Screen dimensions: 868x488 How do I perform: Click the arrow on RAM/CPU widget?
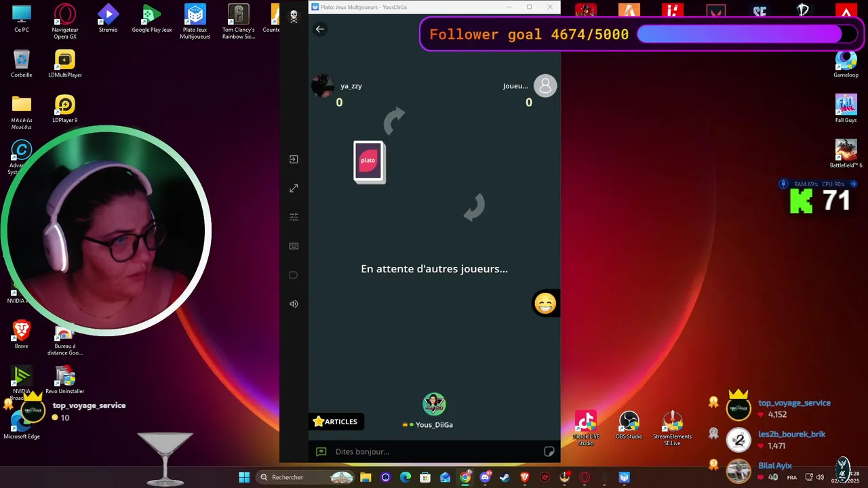click(853, 184)
